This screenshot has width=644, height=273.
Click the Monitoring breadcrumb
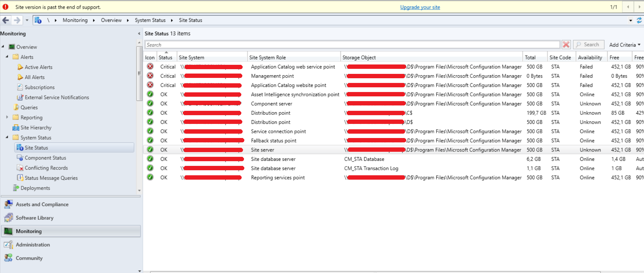click(x=75, y=20)
